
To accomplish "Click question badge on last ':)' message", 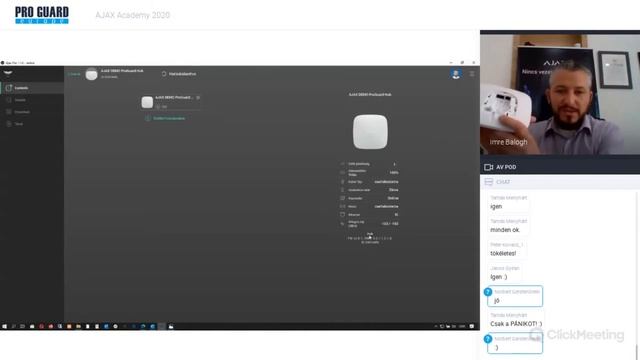I will [488, 339].
